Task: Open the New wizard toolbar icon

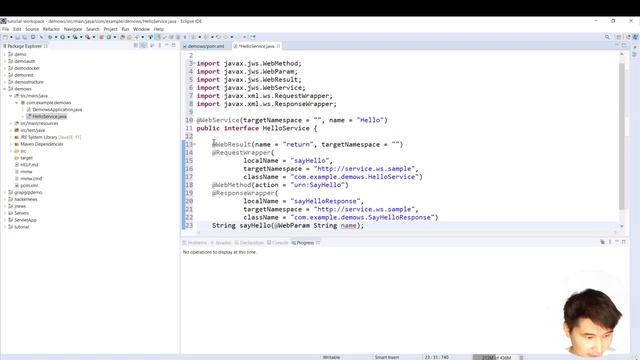Action: tap(5, 37)
